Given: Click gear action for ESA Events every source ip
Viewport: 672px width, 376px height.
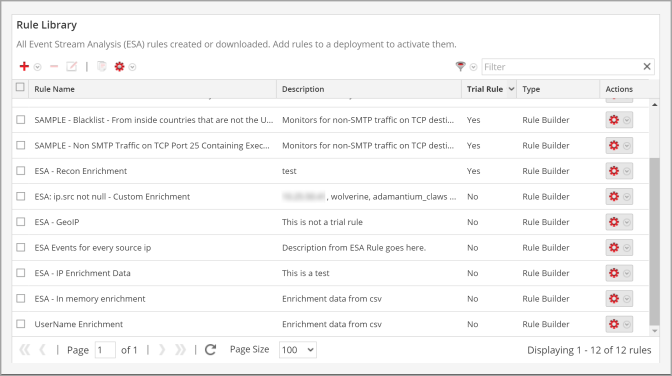Looking at the screenshot, I should pos(614,247).
